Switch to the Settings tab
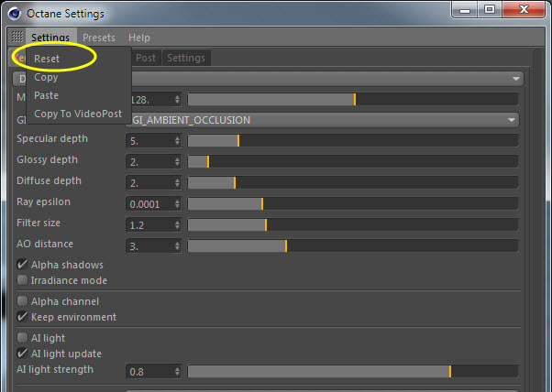This screenshot has height=392, width=552. tap(186, 58)
